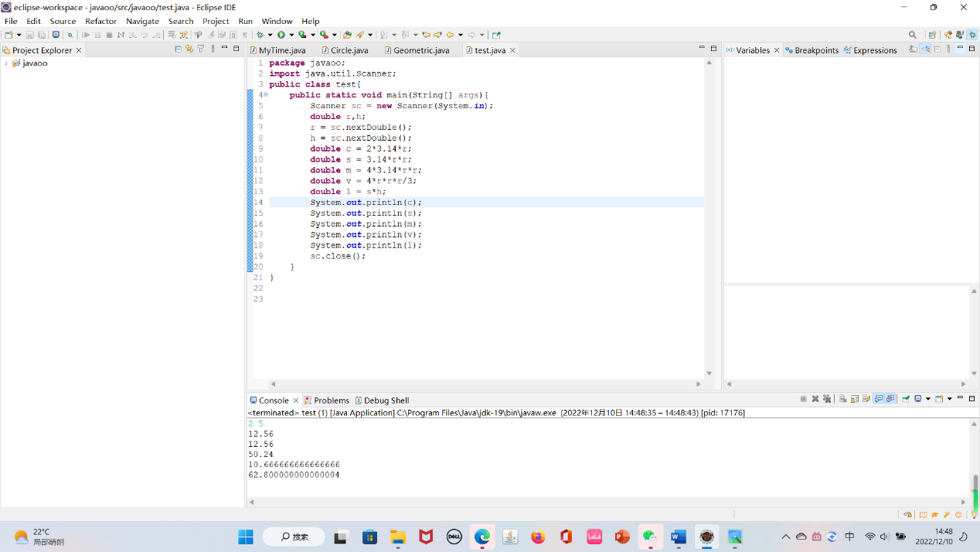Open the Search magnifier in toolbar
This screenshot has height=552, width=980.
click(913, 35)
